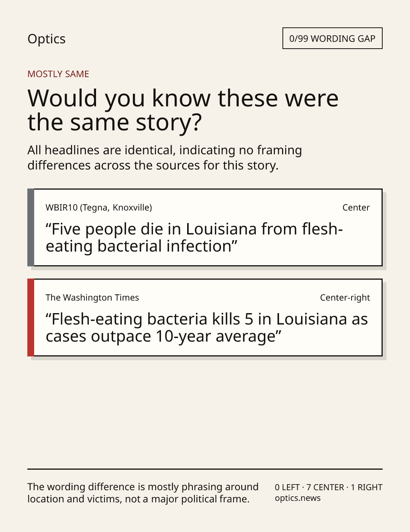
Task: Click the Center-right bias label
Action: coord(345,298)
